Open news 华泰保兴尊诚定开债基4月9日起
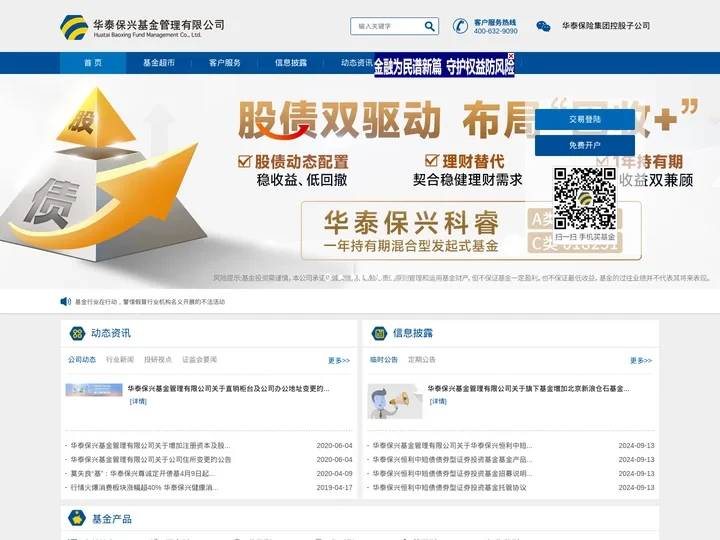Viewport: 720px width, 540px height. click(142, 473)
